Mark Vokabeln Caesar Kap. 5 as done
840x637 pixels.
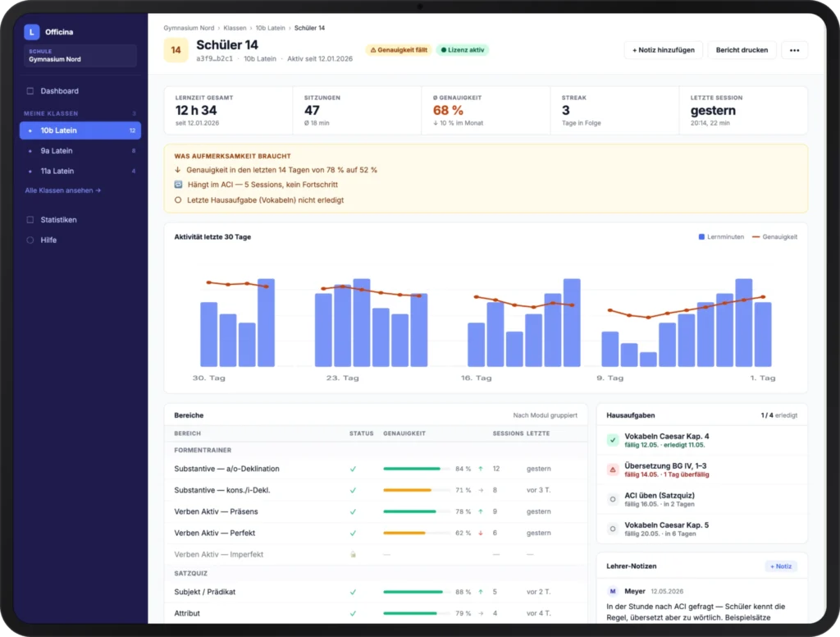[613, 529]
